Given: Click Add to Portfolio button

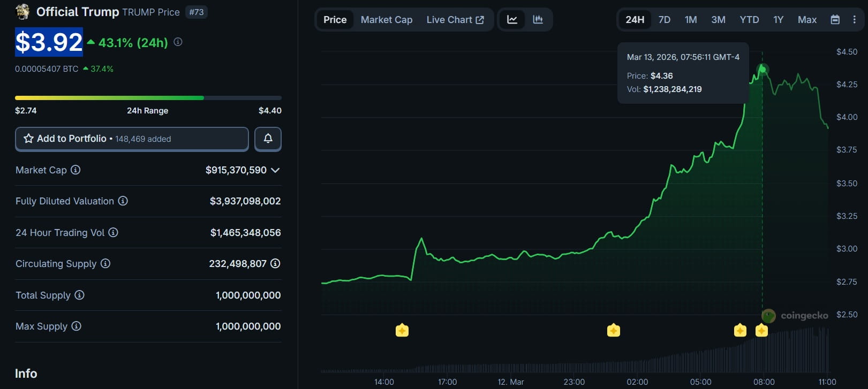Looking at the screenshot, I should pyautogui.click(x=132, y=139).
